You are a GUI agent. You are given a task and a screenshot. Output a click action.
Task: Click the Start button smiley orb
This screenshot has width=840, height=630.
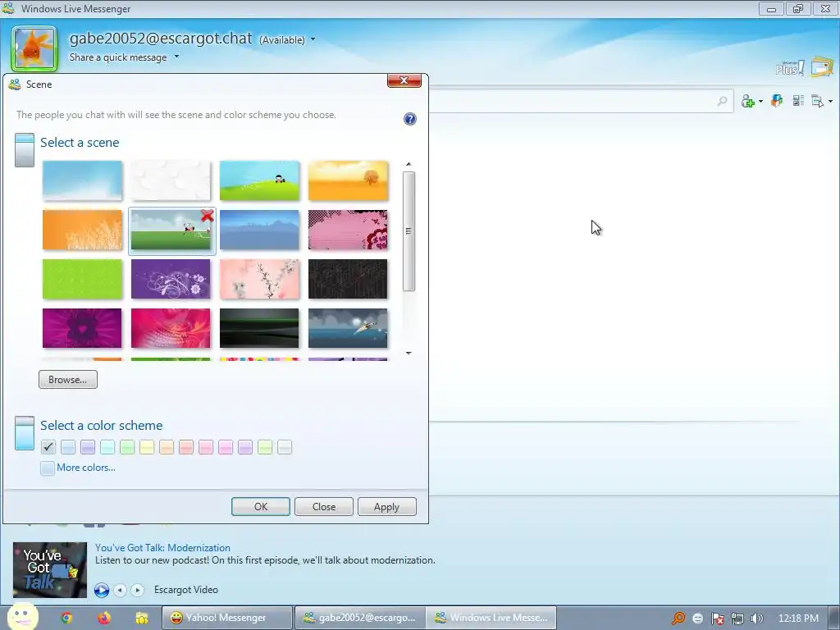click(x=22, y=617)
